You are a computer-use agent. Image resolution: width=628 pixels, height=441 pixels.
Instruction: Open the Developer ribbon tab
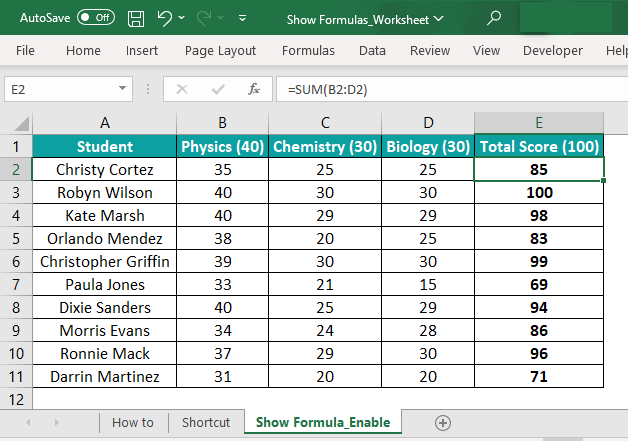[x=553, y=50]
